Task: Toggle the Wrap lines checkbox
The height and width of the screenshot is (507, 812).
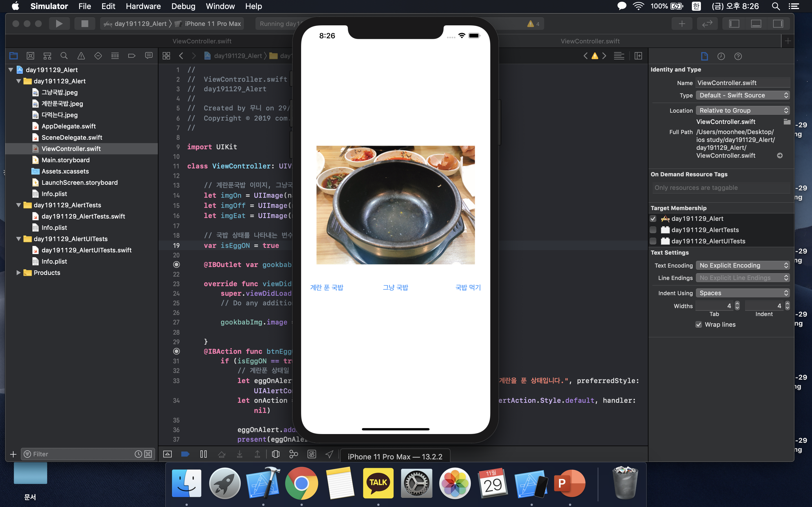Action: (699, 324)
